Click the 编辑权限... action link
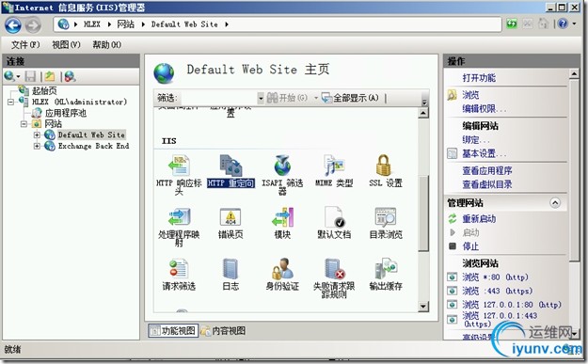The image size is (588, 364). tap(485, 109)
